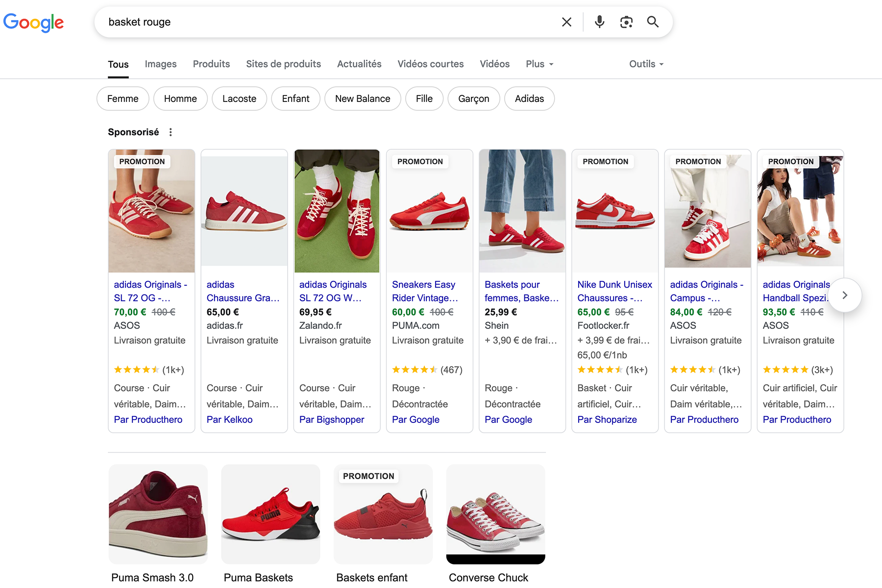
Task: Click the Puma Baskets title
Action: point(258,578)
